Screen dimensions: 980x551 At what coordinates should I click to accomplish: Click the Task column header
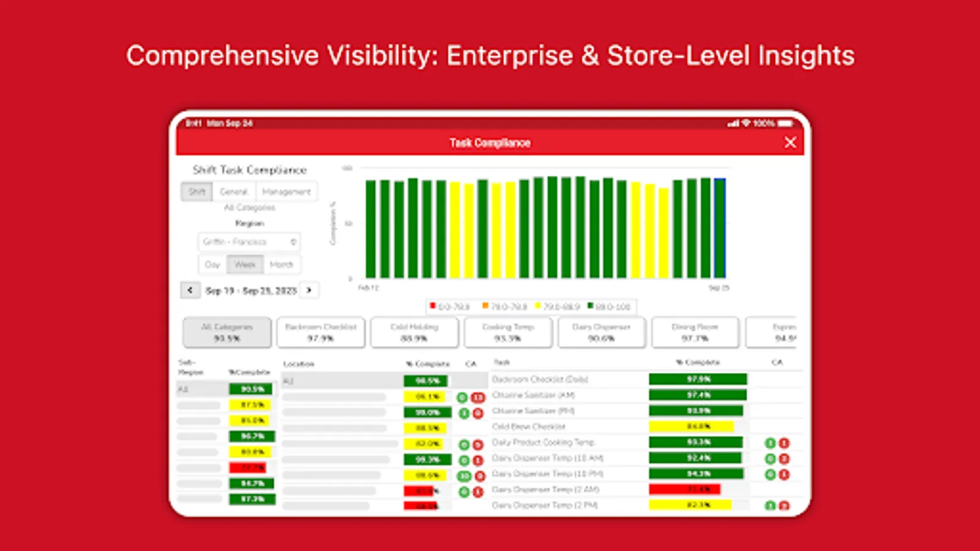coord(502,362)
